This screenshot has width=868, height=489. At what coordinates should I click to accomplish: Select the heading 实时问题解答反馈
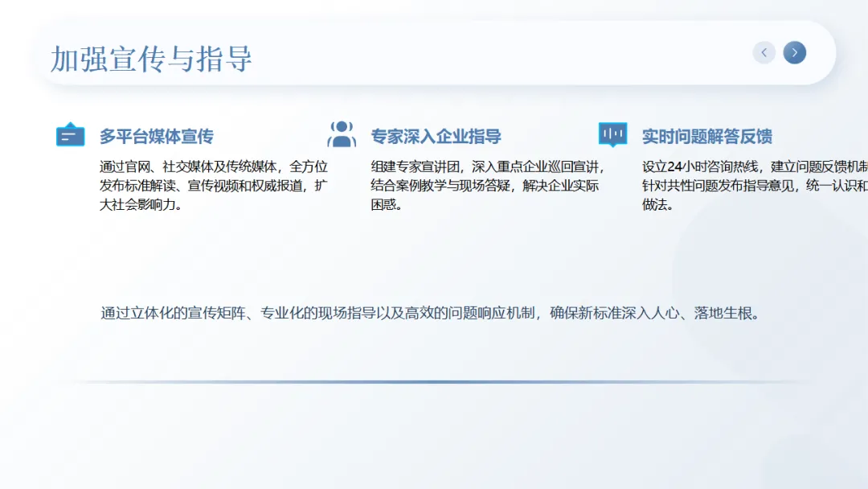[x=707, y=136]
